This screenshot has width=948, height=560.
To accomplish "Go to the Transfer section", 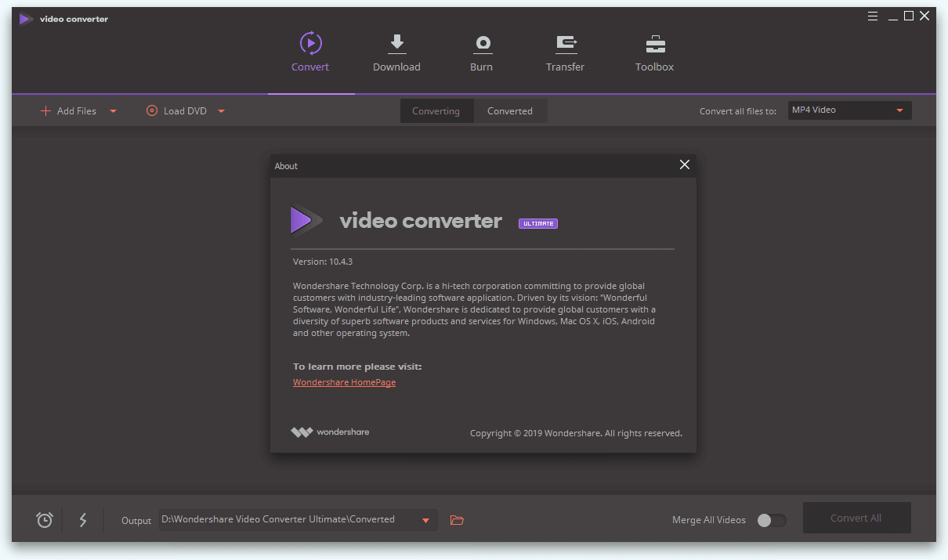I will pyautogui.click(x=565, y=52).
